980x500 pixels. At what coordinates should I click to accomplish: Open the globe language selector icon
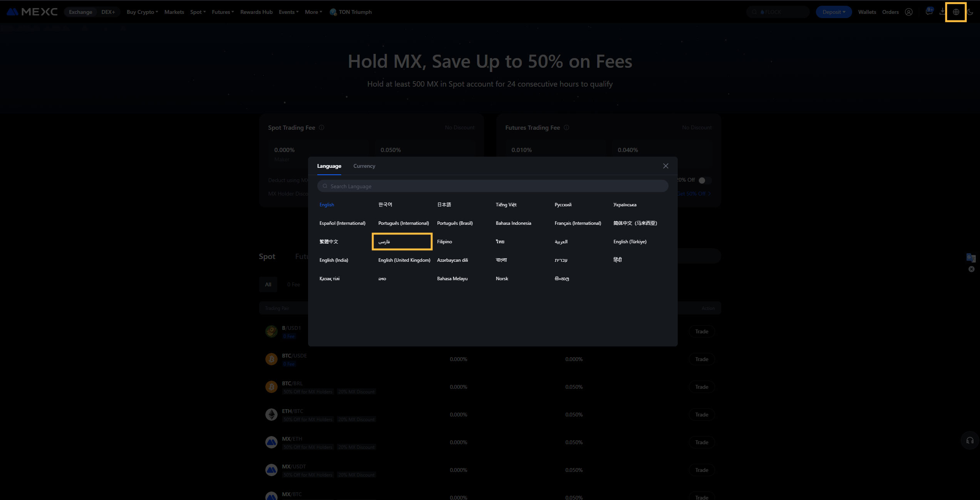956,12
